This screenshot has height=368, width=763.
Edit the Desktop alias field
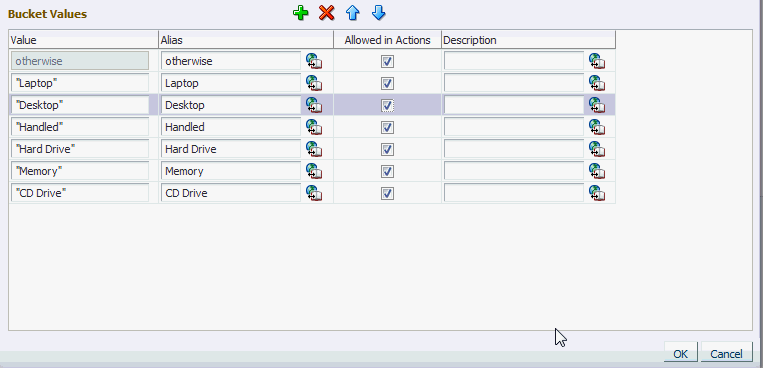(x=231, y=105)
